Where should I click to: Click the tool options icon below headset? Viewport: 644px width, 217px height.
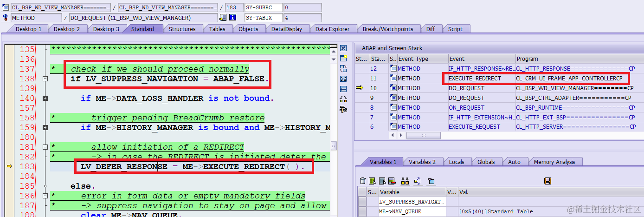[343, 109]
